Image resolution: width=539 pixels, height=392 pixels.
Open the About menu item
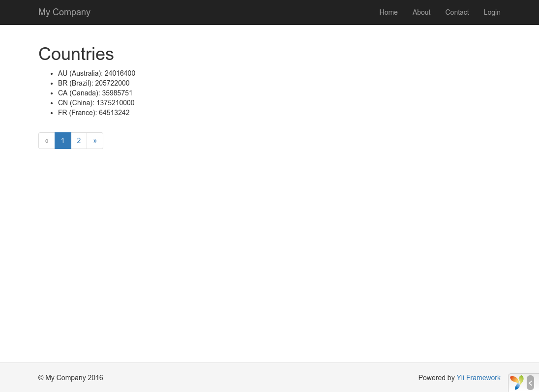(421, 12)
